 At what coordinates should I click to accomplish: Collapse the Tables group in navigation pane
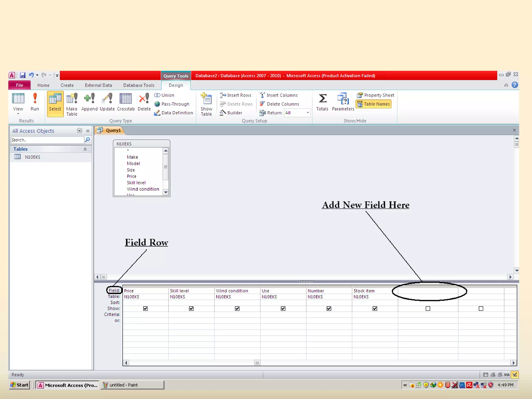coord(85,149)
